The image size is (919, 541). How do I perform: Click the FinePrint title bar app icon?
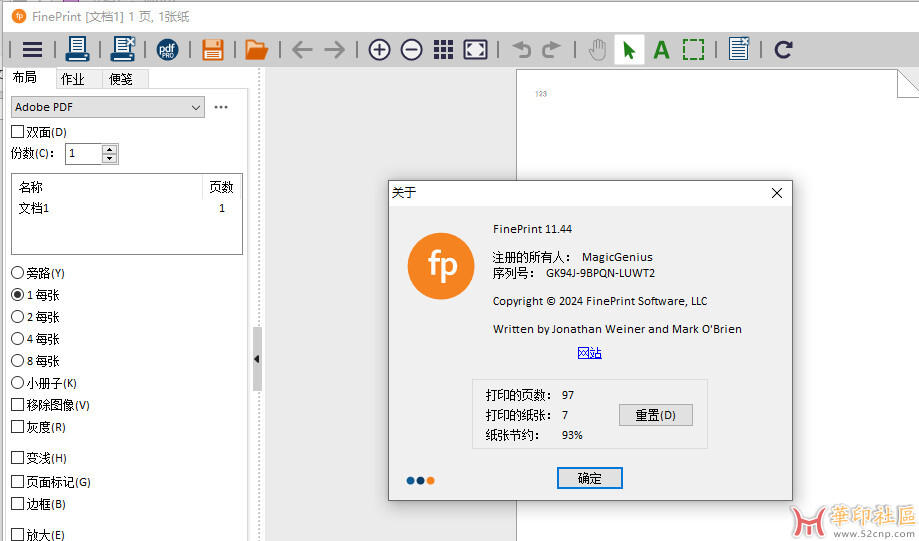19,16
